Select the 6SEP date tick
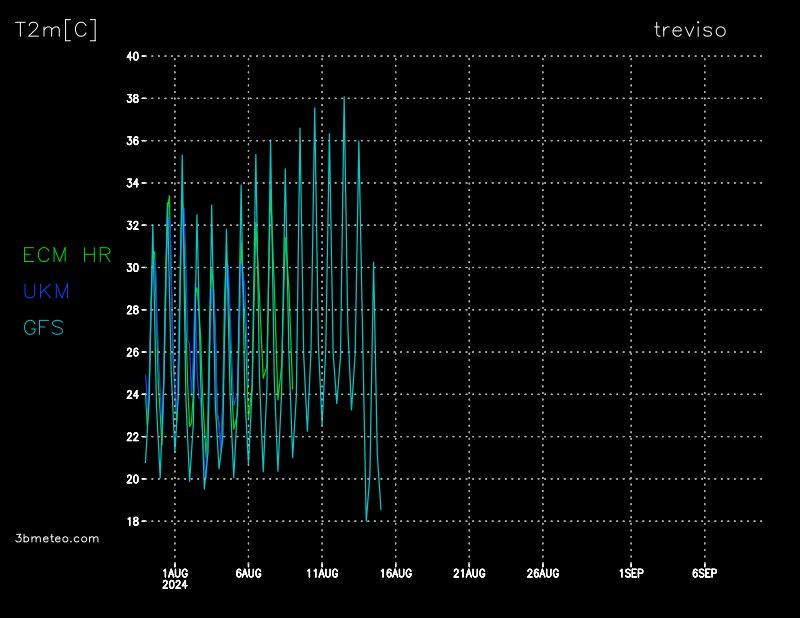This screenshot has width=800, height=618. point(705,573)
